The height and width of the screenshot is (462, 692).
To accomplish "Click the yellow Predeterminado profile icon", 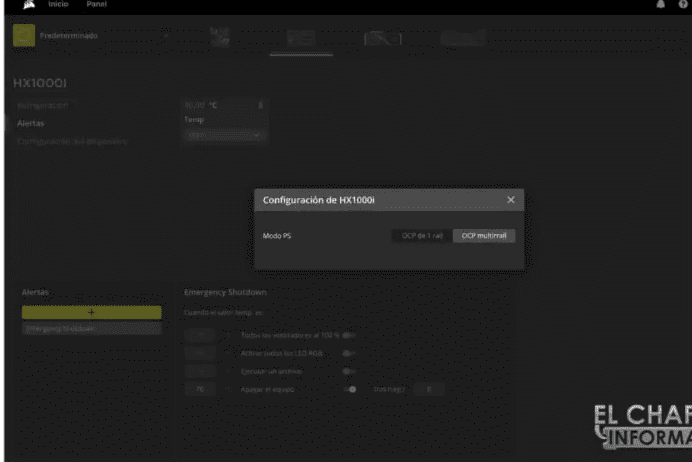I will coord(24,35).
